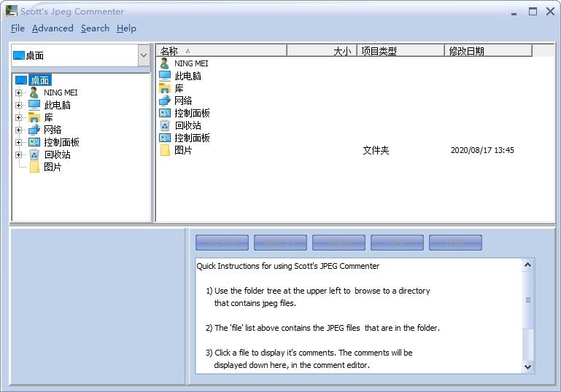561x392 pixels.
Task: Select 控制面板 icon in the folder tree
Action: pos(34,142)
